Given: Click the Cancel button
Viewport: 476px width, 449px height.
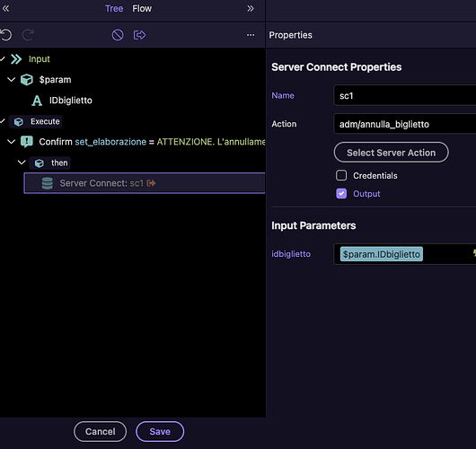Looking at the screenshot, I should pos(101,431).
